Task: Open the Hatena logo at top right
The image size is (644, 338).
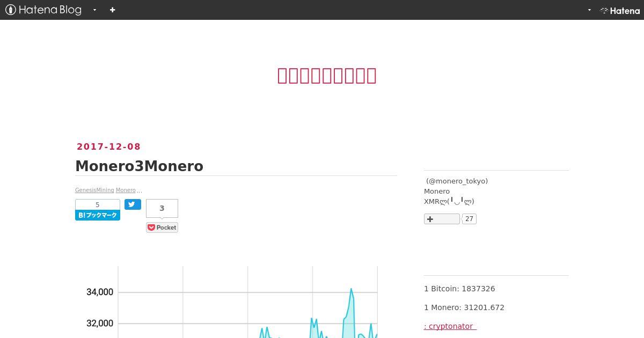Action: (620, 10)
